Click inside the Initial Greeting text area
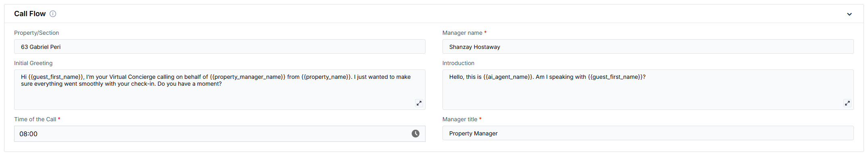 pyautogui.click(x=220, y=90)
